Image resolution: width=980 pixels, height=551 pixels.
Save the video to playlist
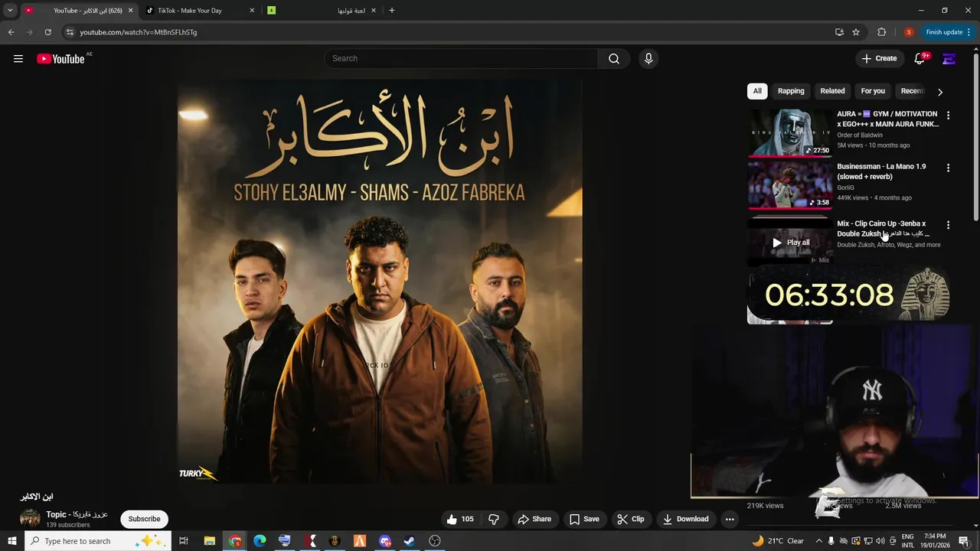(583, 519)
